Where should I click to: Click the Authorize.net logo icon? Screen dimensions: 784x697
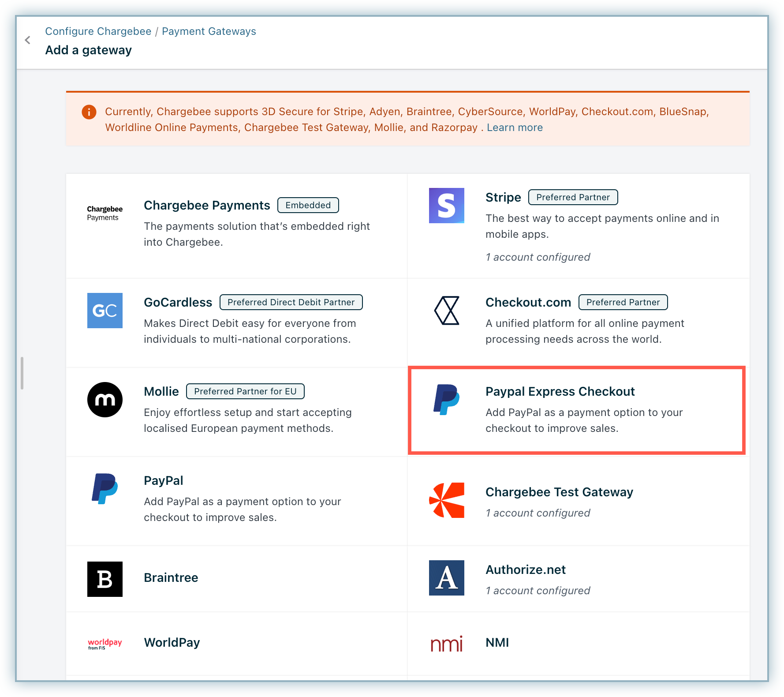click(446, 578)
